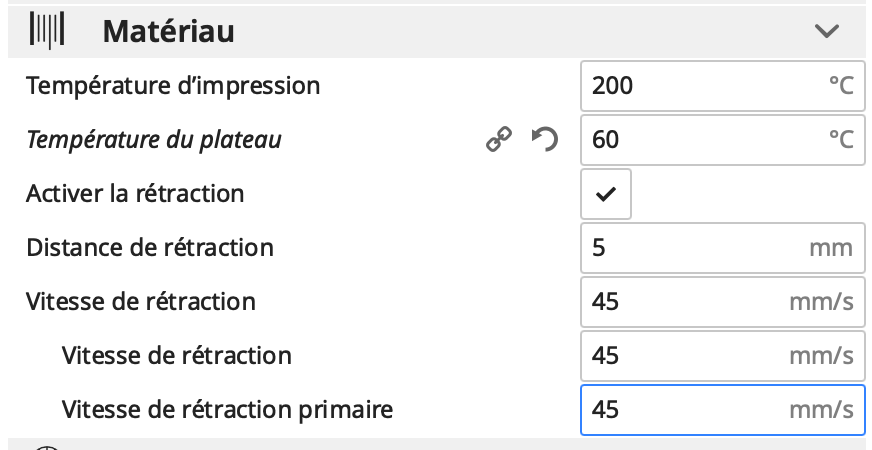Click the Vitesse de rétraction primaire label

(x=227, y=410)
